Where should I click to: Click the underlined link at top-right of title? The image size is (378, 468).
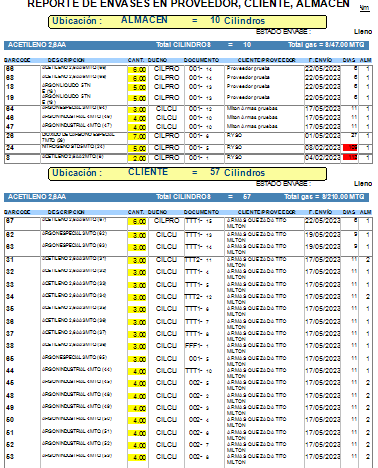(364, 8)
